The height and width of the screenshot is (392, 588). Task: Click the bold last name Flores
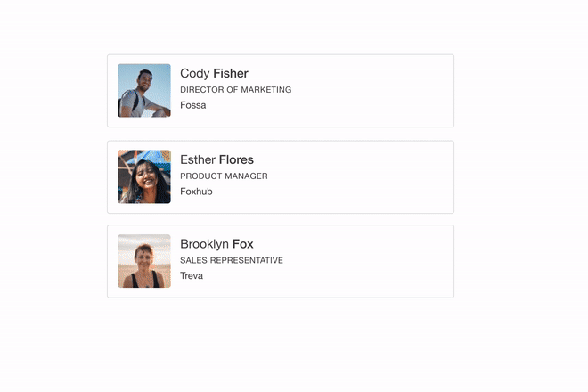coord(236,159)
